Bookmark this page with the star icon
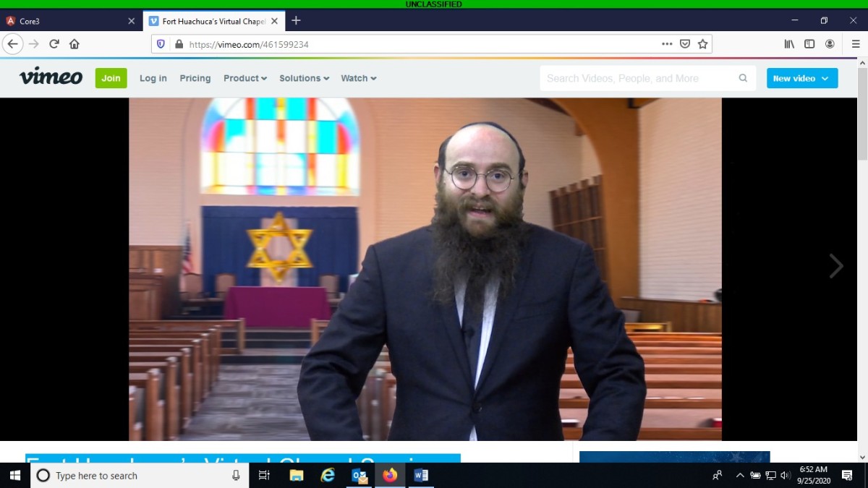 coord(702,43)
